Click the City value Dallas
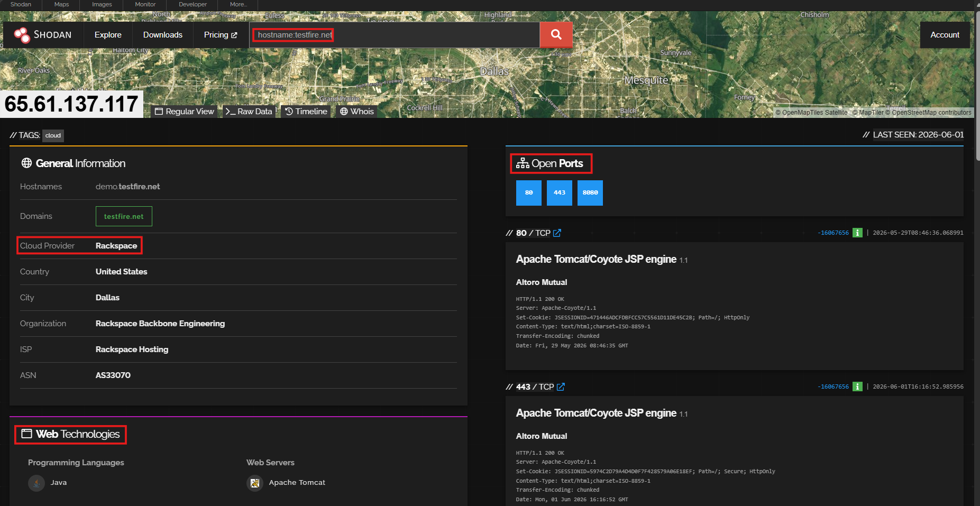This screenshot has width=980, height=506. 107,298
